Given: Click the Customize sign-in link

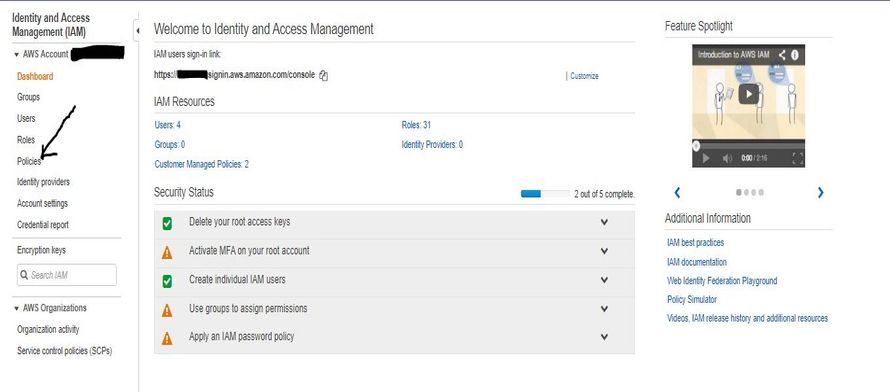Looking at the screenshot, I should pos(584,76).
